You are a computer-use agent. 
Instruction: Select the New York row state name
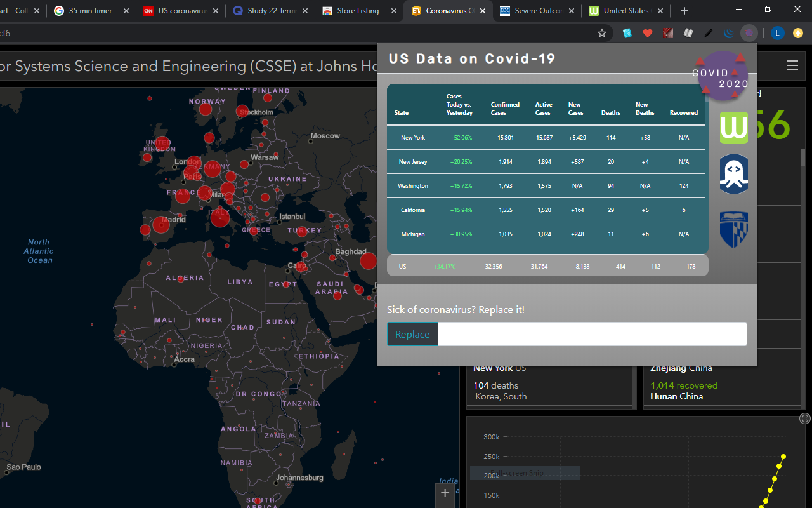(x=413, y=138)
